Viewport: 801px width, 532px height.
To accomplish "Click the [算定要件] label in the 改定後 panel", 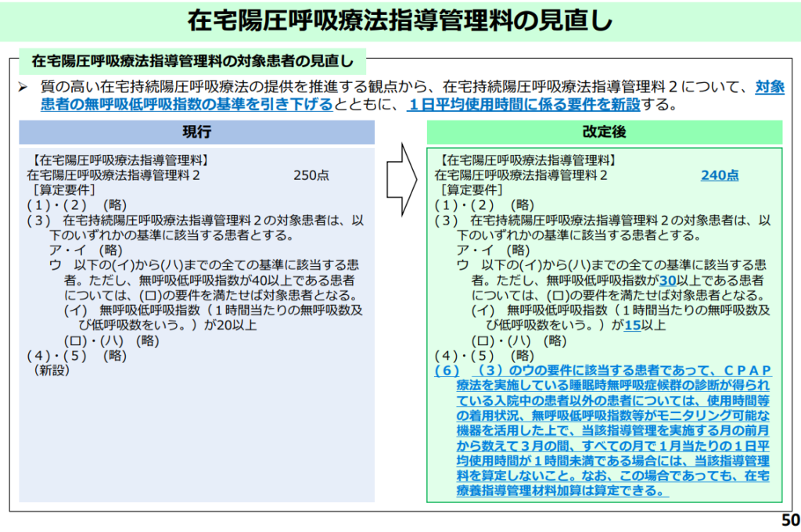I will 471,190.
